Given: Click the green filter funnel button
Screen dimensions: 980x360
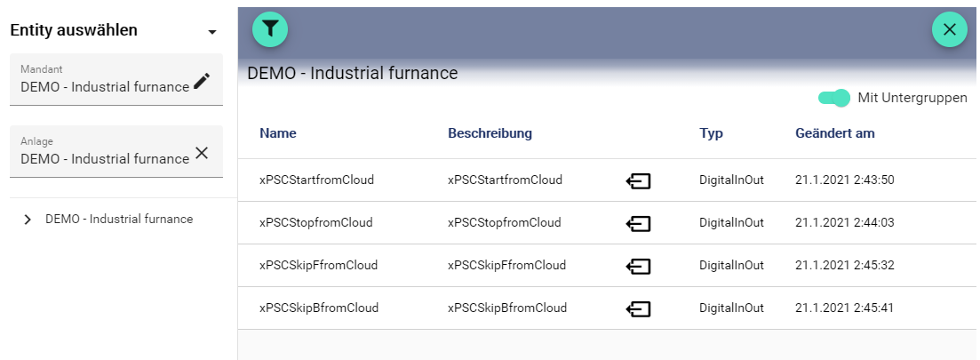Looking at the screenshot, I should pos(270,29).
